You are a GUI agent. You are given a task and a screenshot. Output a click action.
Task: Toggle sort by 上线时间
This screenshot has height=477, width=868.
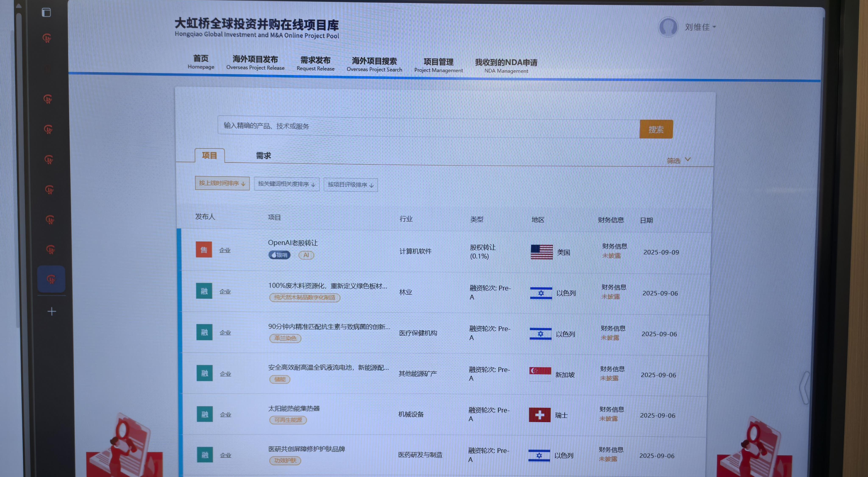pos(222,183)
